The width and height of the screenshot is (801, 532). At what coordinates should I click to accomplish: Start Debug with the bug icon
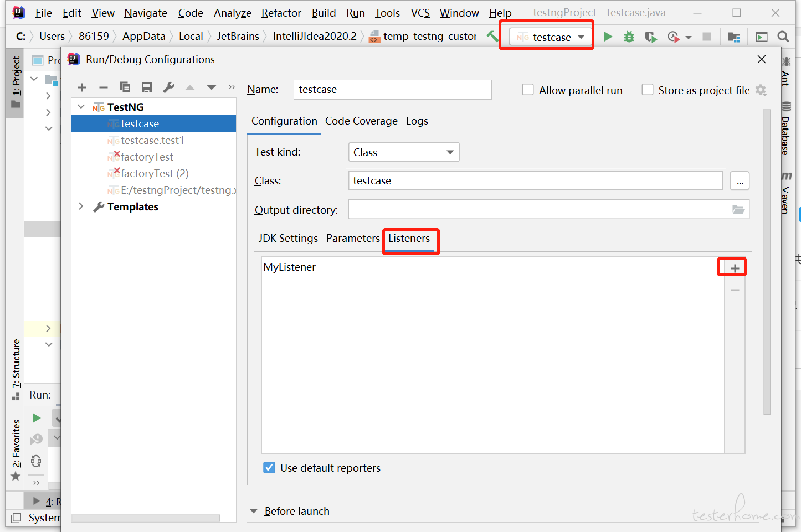coord(629,37)
